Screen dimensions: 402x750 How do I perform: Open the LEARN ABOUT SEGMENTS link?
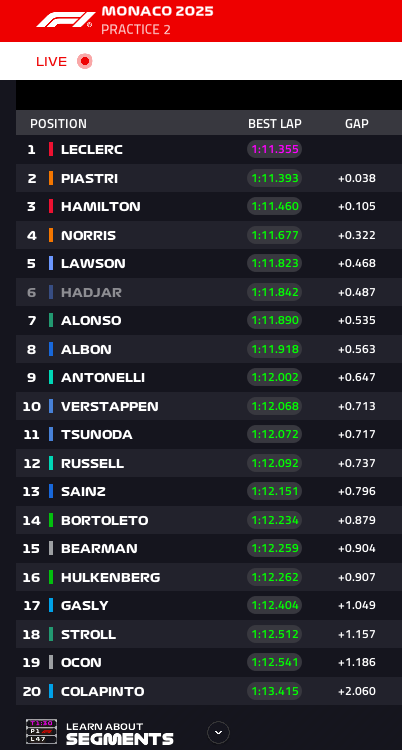click(x=120, y=733)
